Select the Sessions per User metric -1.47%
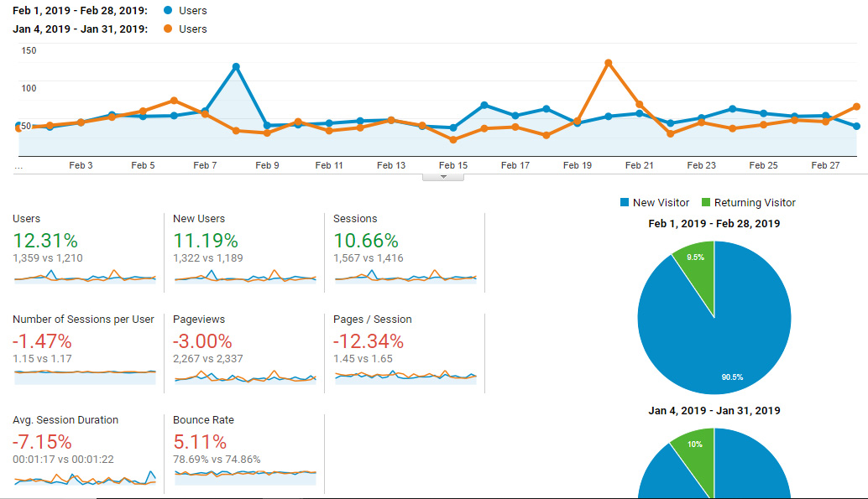This screenshot has width=868, height=499. pos(42,341)
